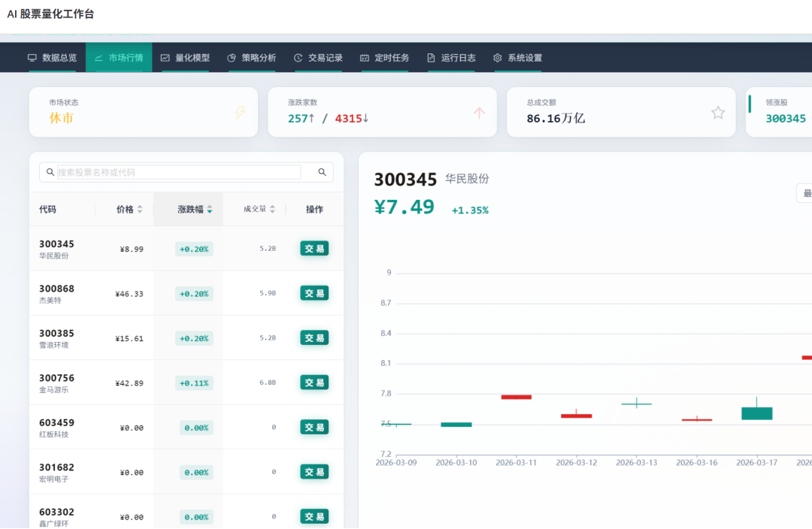Click the 2026-03-11 red candlestick
Screen dimensions: 812x529
coord(517,397)
